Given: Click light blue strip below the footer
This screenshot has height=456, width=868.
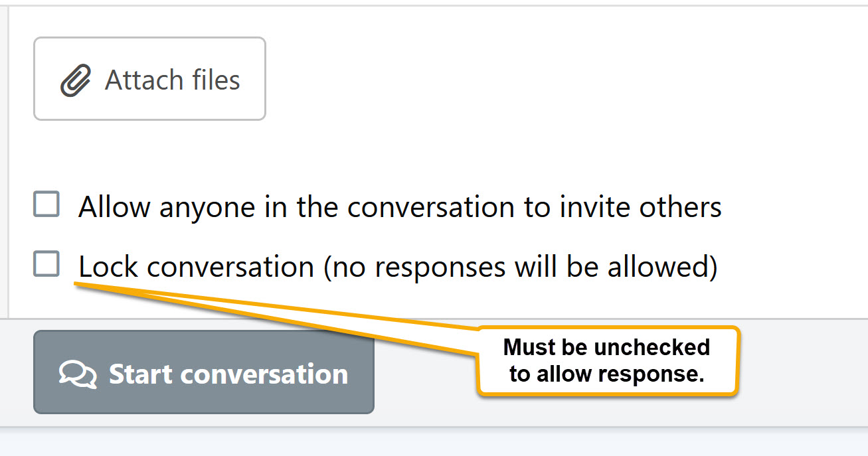Looking at the screenshot, I should 432,442.
